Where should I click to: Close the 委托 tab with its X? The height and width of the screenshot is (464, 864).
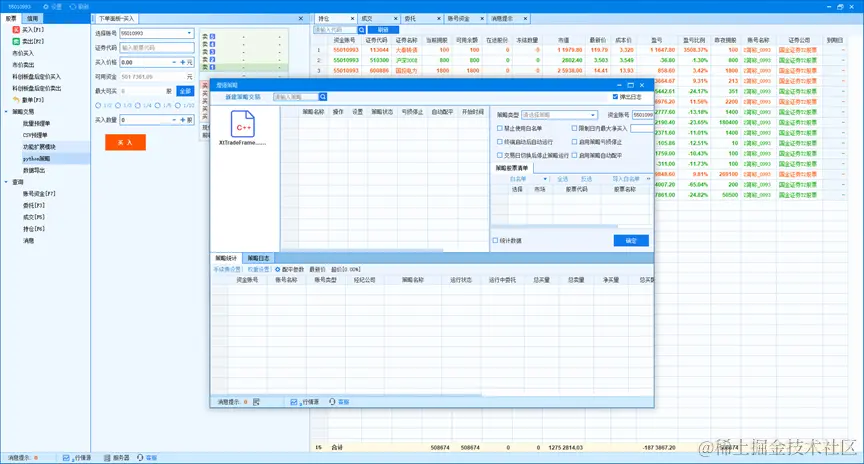click(439, 19)
